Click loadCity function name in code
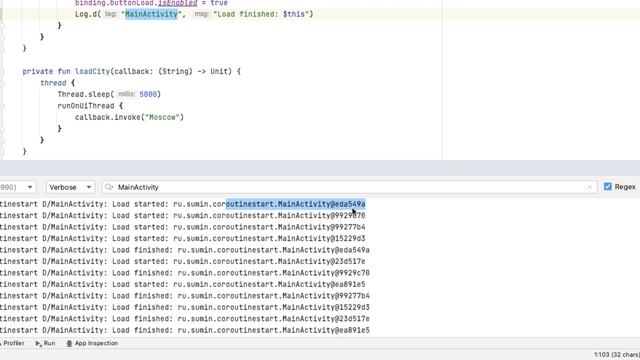Image resolution: width=640 pixels, height=360 pixels. click(x=92, y=71)
